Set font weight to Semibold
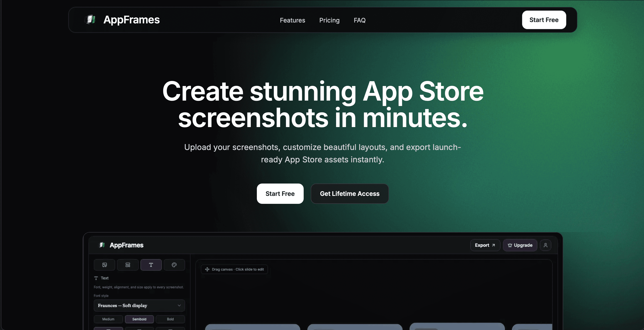Viewport: 644px width, 330px height. (x=139, y=319)
